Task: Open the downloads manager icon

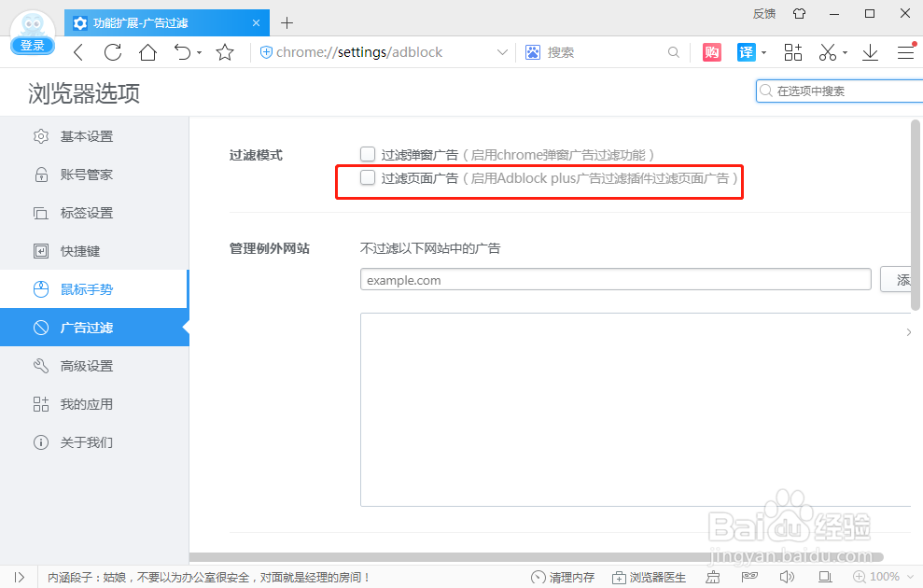Action: pos(869,52)
